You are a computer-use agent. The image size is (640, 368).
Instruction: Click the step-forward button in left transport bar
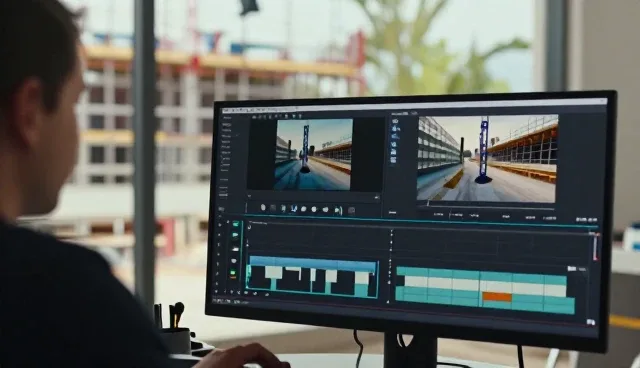(x=338, y=211)
